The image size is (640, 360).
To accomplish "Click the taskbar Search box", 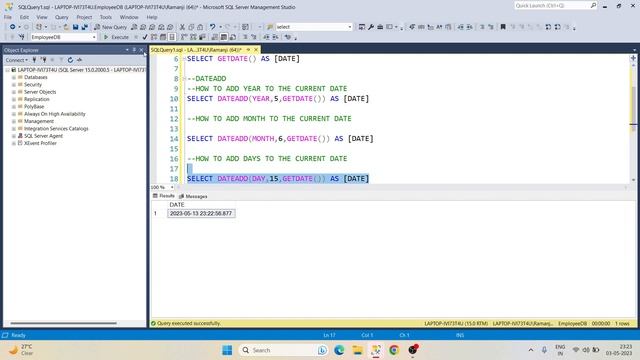I will [283, 350].
